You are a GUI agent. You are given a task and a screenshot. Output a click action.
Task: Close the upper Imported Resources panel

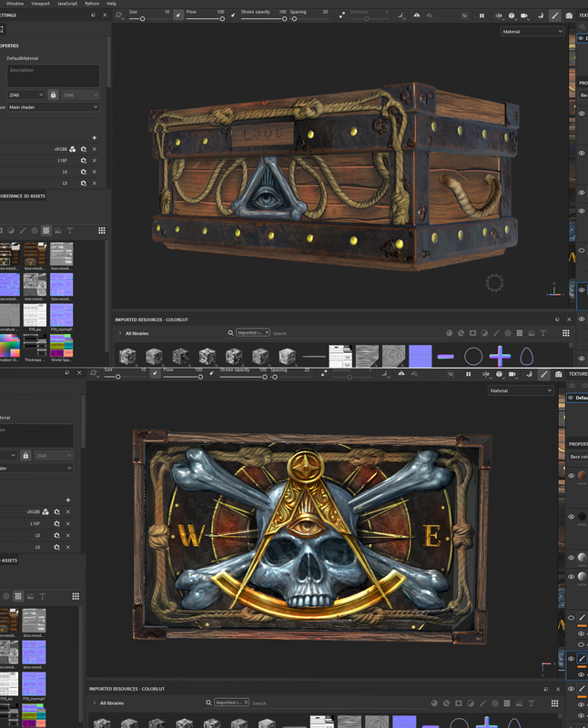click(x=569, y=319)
